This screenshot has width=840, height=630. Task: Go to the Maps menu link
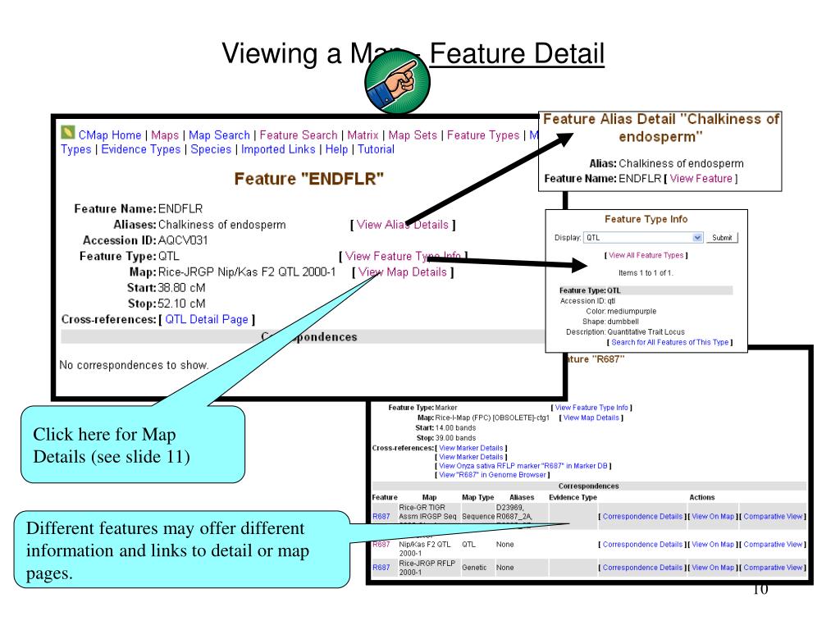[x=165, y=135]
